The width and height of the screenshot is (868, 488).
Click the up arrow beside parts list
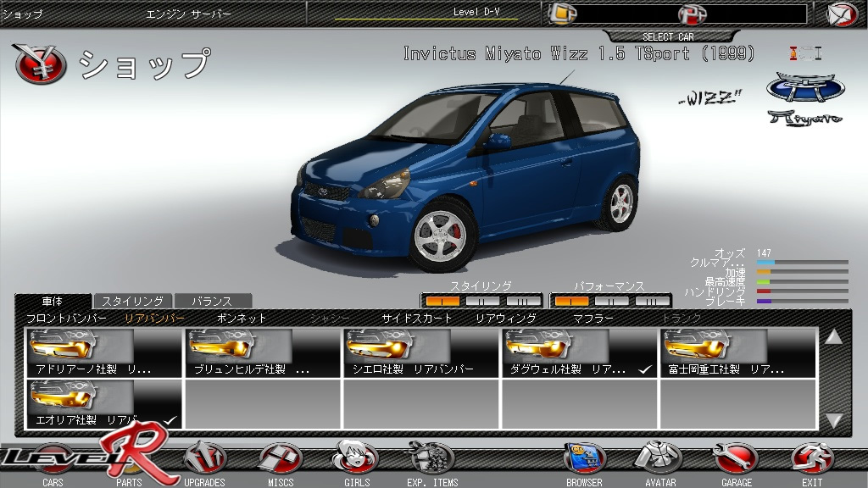[x=834, y=337]
